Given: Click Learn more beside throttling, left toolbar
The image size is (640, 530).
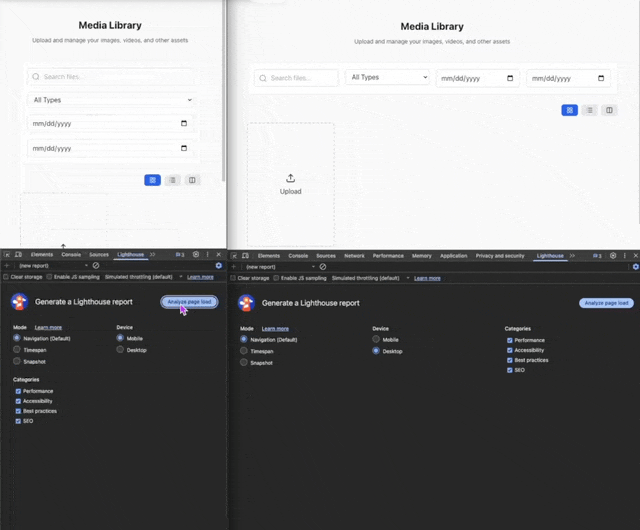Looking at the screenshot, I should [x=200, y=277].
